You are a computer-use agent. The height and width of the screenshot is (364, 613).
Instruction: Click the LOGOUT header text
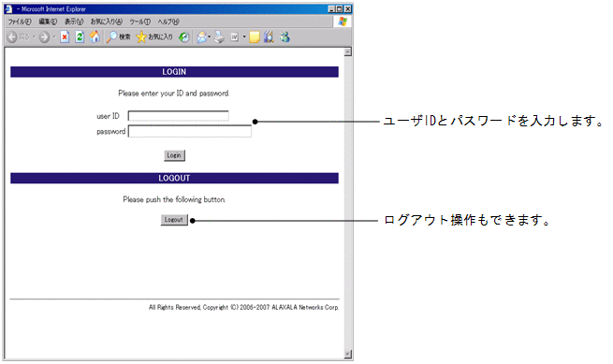click(174, 179)
